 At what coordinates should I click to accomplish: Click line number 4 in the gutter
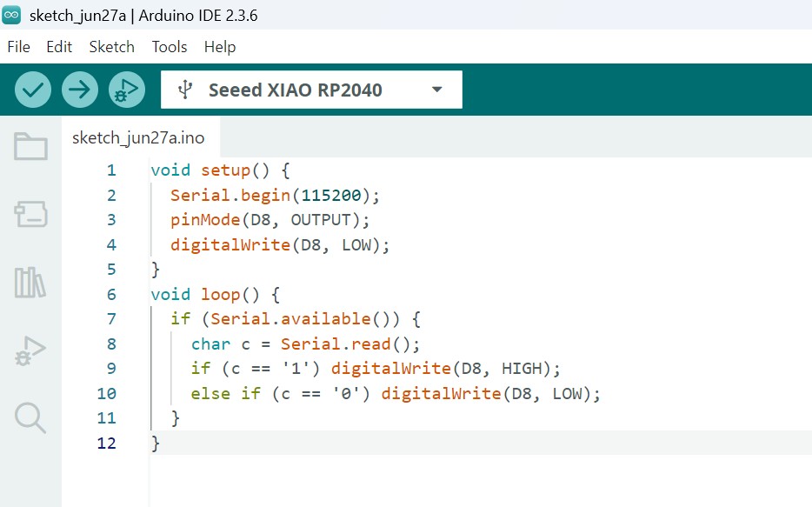point(111,245)
